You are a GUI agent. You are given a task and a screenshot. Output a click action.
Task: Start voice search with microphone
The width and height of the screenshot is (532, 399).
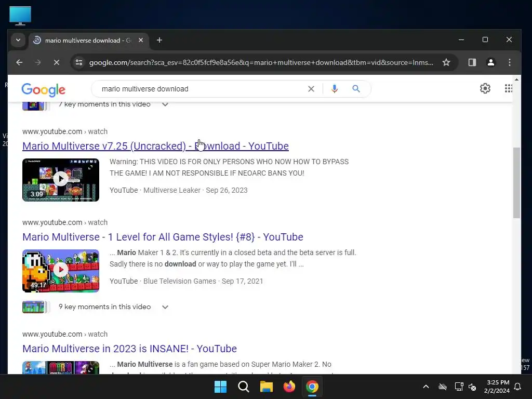click(334, 89)
